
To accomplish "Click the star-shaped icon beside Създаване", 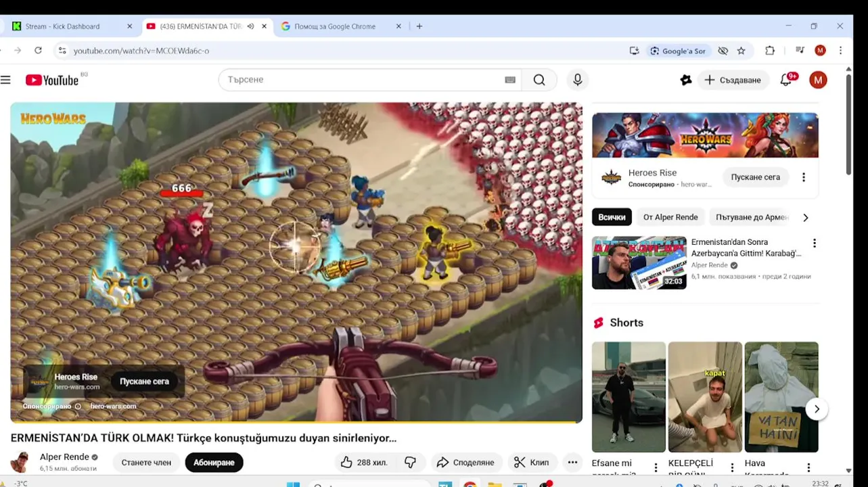I will (x=686, y=80).
